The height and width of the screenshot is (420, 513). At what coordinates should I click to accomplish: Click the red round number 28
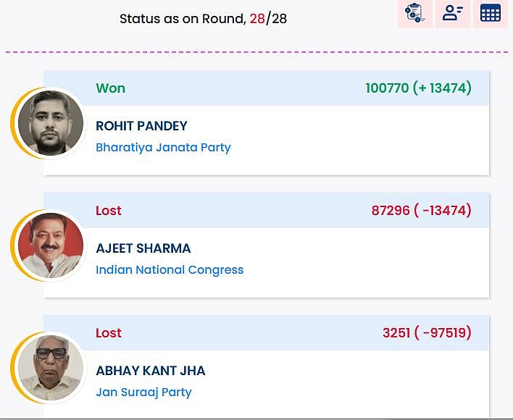pos(257,19)
